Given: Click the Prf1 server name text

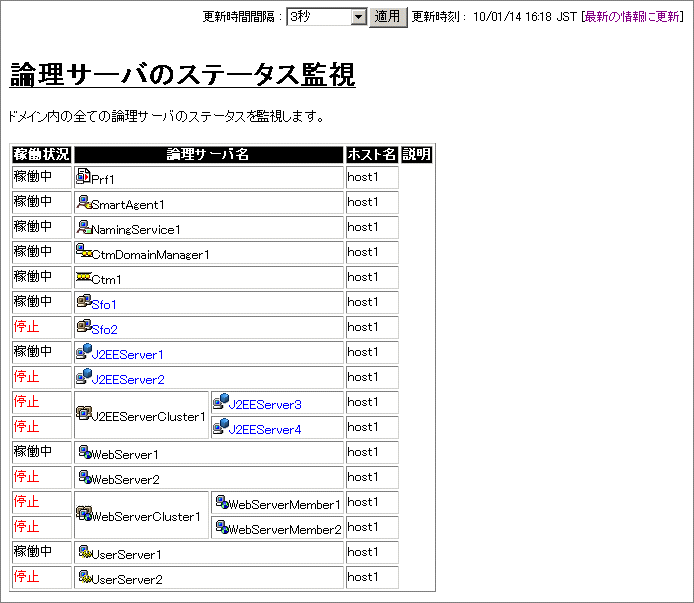Looking at the screenshot, I should tap(103, 180).
